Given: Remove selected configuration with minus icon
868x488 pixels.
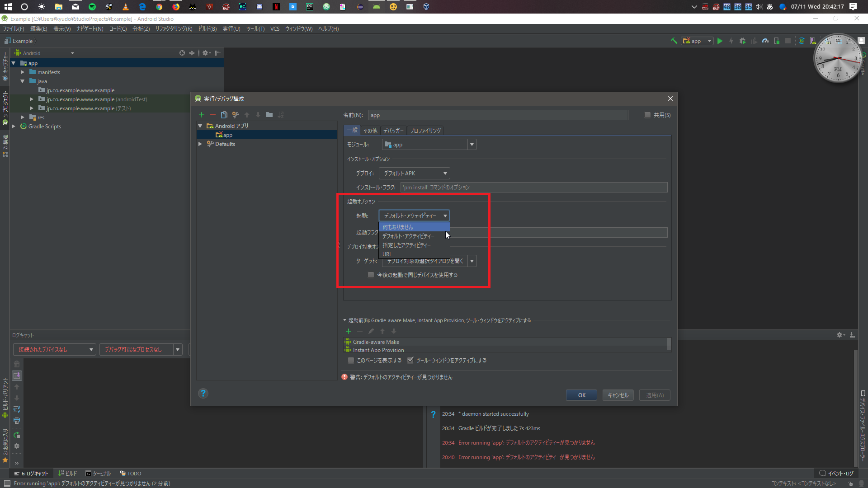Looking at the screenshot, I should tap(213, 115).
